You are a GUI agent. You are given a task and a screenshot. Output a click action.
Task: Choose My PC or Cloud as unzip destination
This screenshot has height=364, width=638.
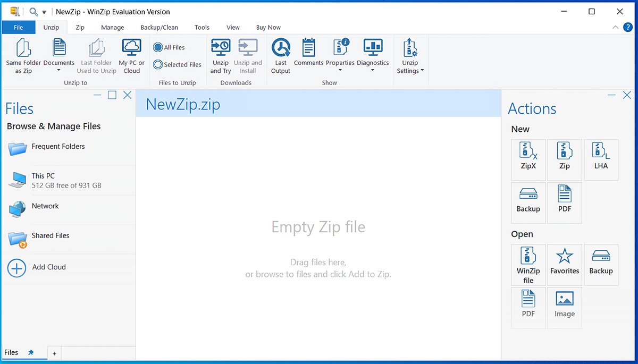(x=131, y=55)
